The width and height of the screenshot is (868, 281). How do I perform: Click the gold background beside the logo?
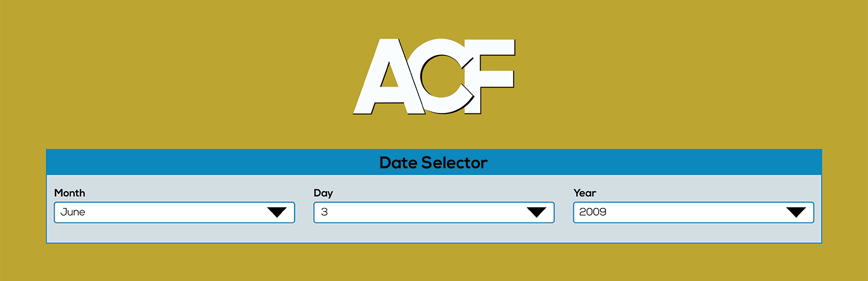coord(169,73)
